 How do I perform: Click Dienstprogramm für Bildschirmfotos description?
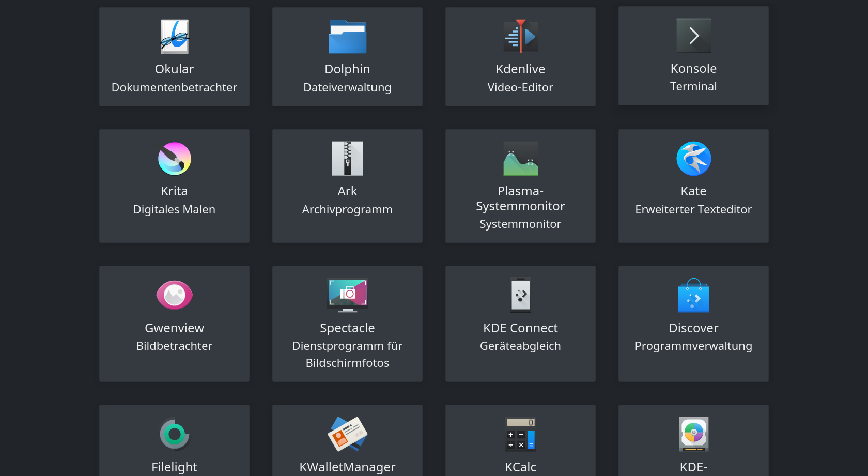(348, 355)
